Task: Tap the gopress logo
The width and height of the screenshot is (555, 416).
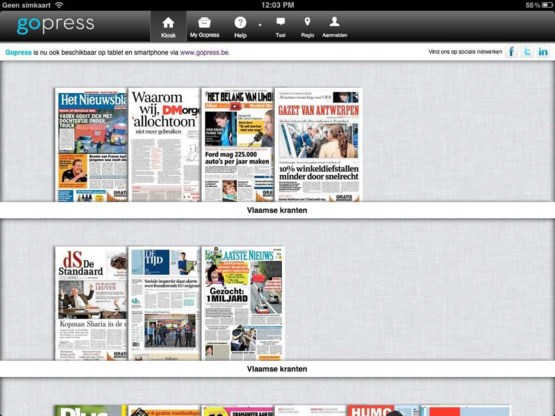Action: point(56,25)
